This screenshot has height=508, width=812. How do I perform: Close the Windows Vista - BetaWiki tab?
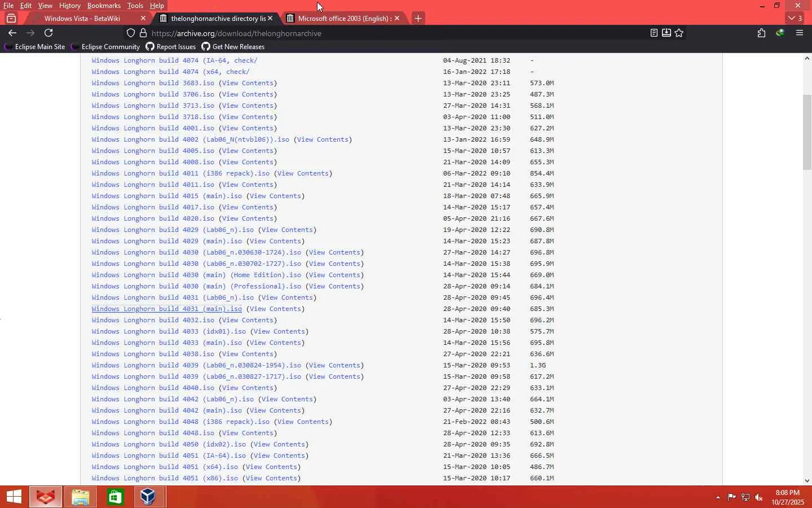point(143,18)
